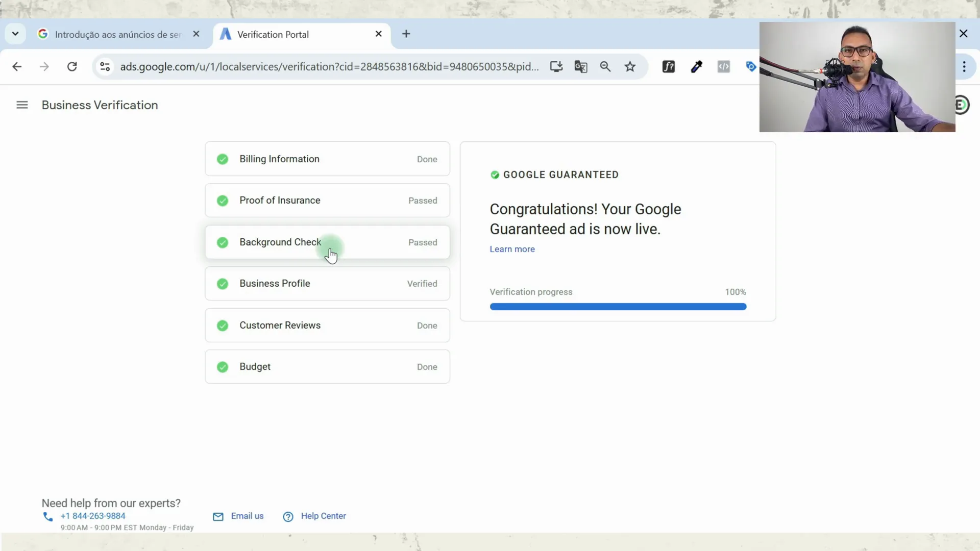Viewport: 980px width, 551px height.
Task: Open the Background Check step
Action: [x=327, y=242]
